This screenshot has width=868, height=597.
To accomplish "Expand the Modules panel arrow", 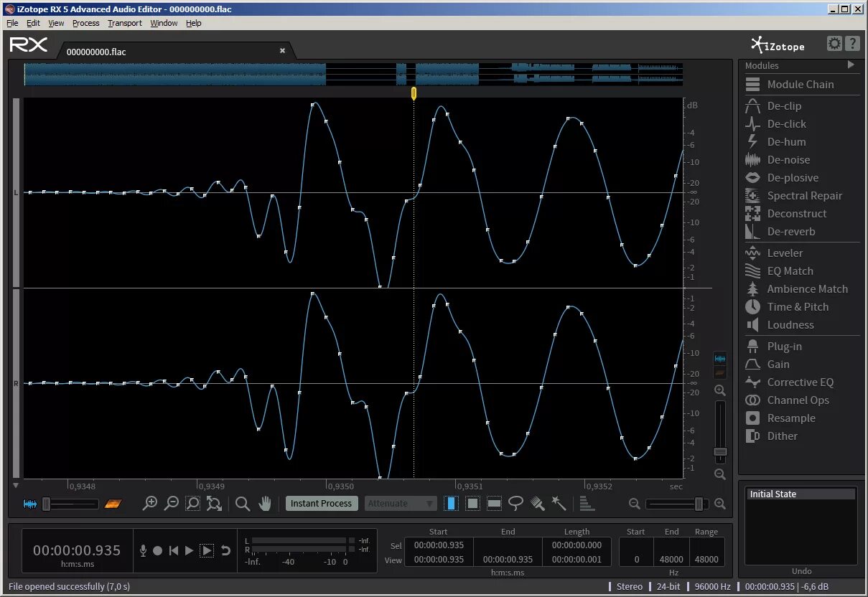I will pos(851,65).
